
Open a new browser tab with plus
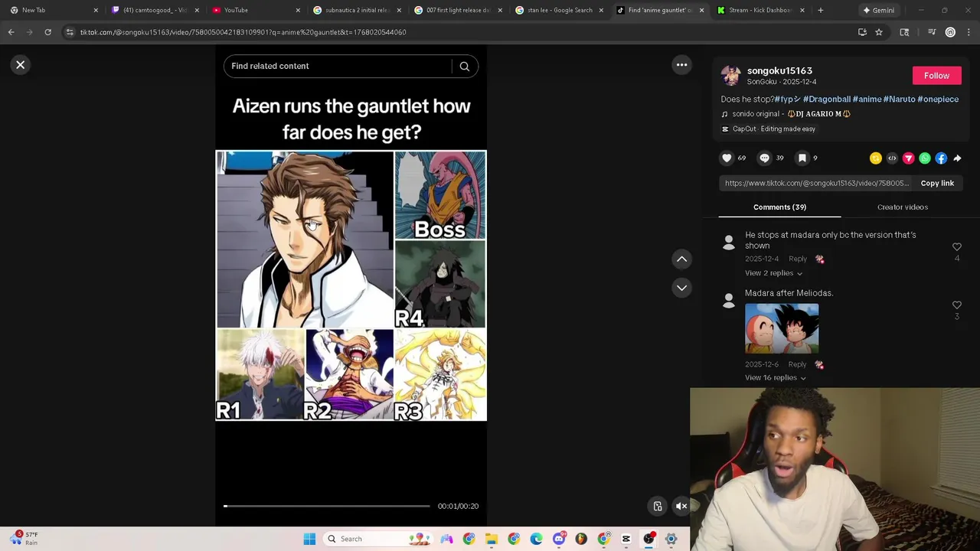click(821, 10)
